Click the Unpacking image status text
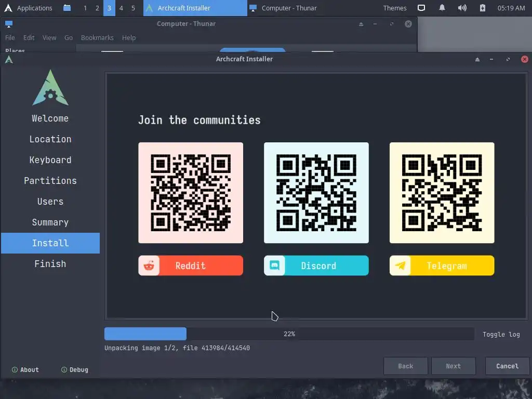Image resolution: width=532 pixels, height=399 pixels. pos(177,348)
